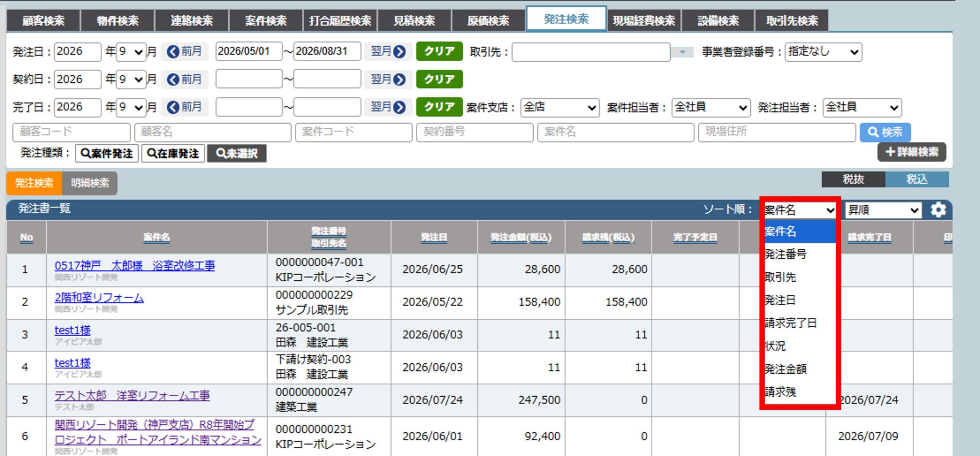The image size is (980, 456).
Task: Toggle 税抜 price display
Action: pos(853,179)
